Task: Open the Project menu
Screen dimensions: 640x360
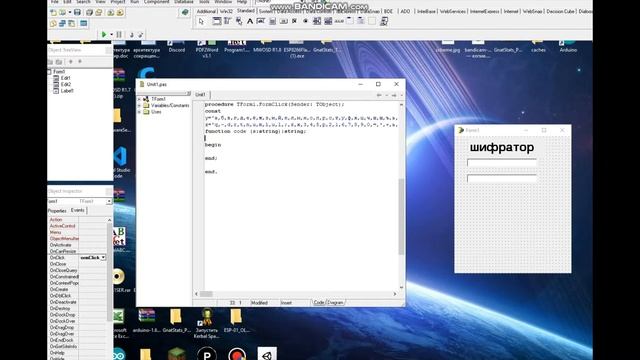Action: 118,2
